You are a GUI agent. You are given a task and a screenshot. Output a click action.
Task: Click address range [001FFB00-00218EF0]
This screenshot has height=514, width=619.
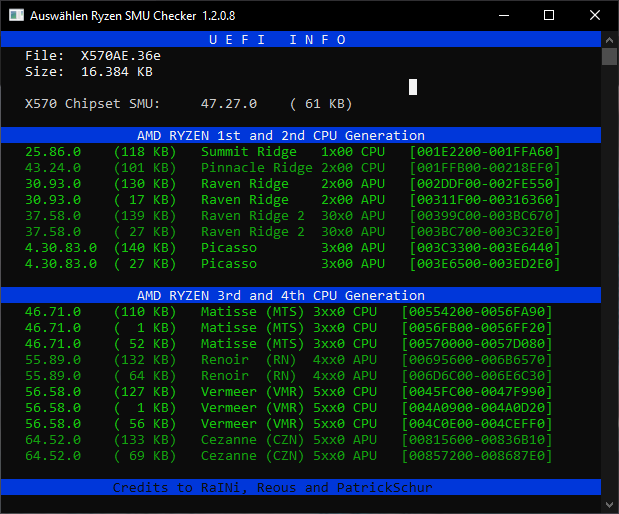[485, 168]
